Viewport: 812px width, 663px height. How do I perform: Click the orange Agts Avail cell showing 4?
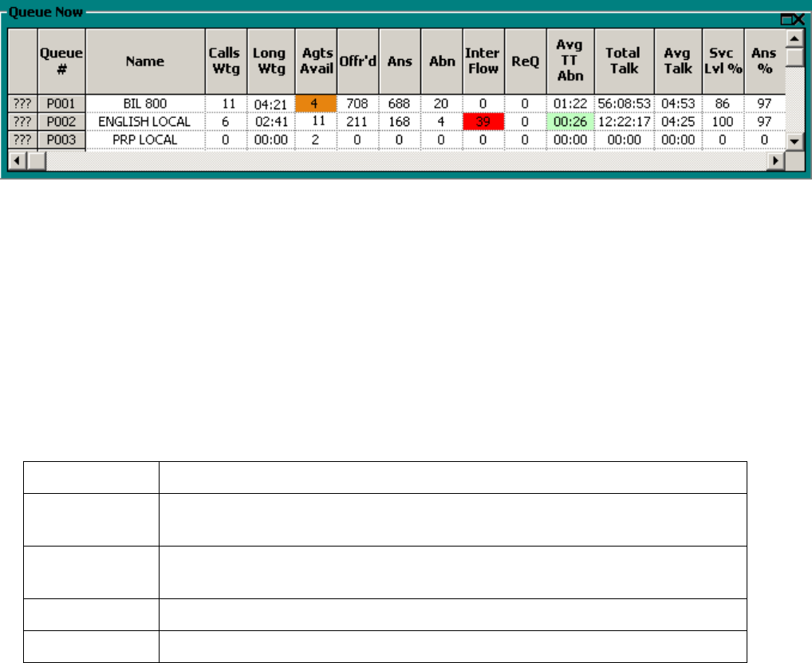click(316, 104)
